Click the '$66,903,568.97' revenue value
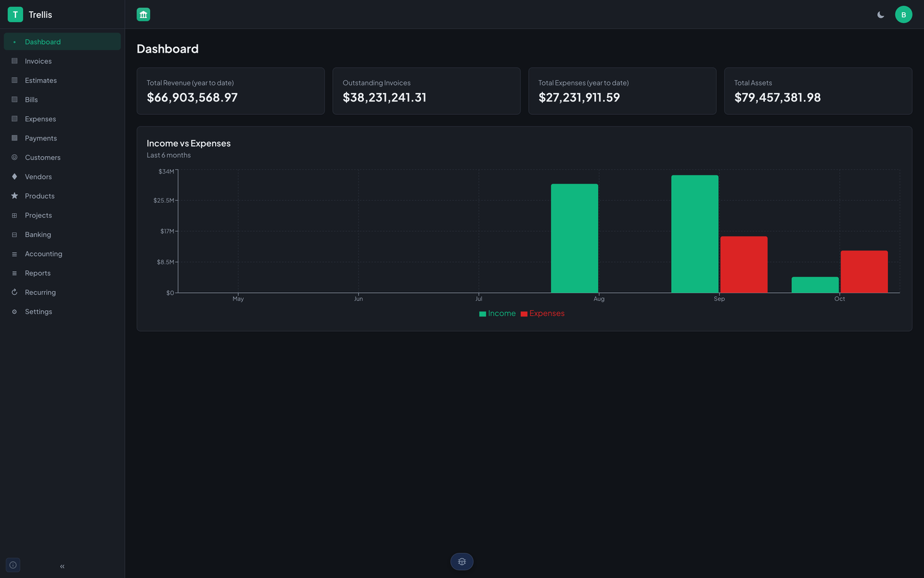924x578 pixels. pos(193,98)
